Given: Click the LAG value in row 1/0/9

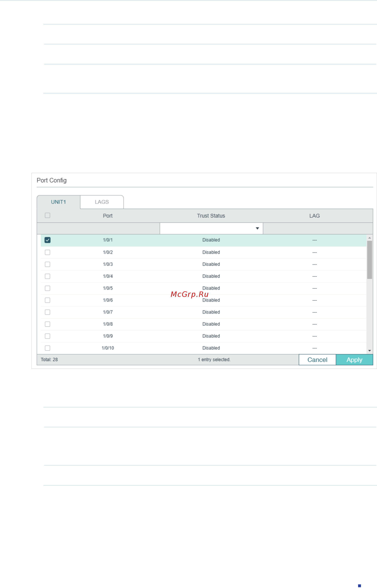Looking at the screenshot, I should (x=315, y=336).
